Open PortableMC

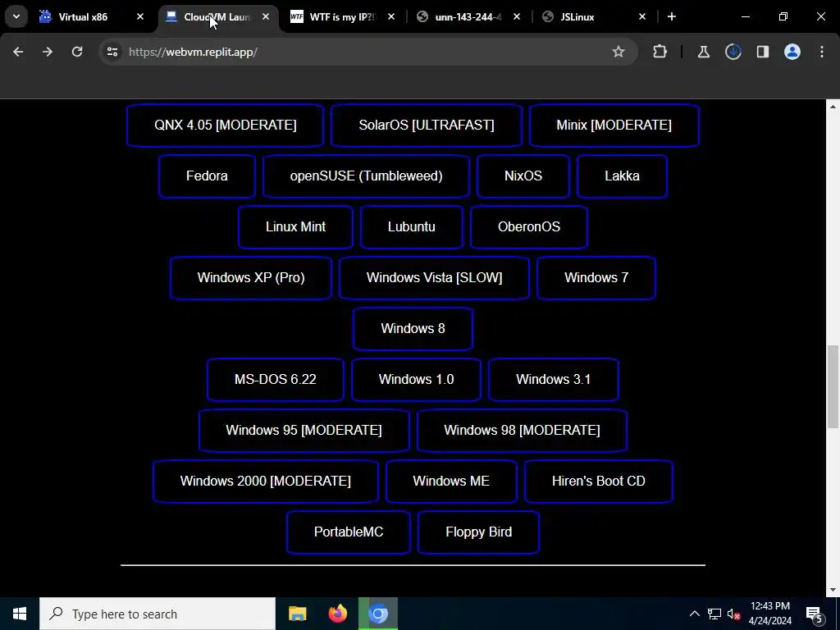coord(349,532)
